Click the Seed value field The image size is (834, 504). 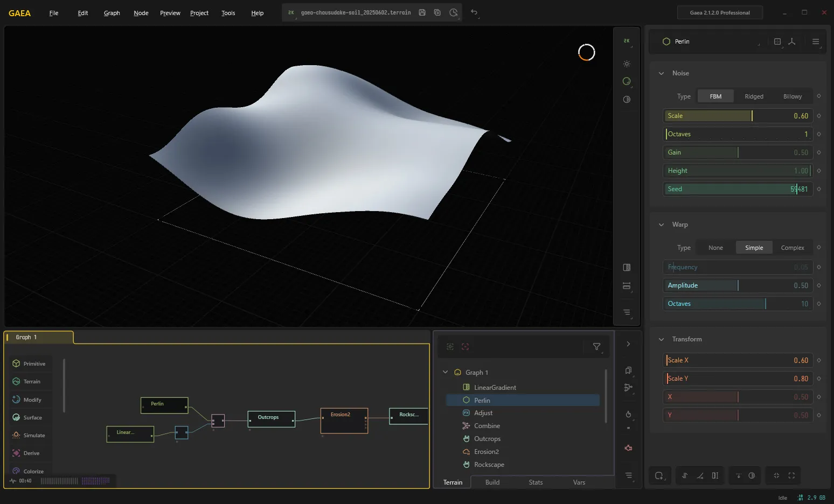[737, 189]
